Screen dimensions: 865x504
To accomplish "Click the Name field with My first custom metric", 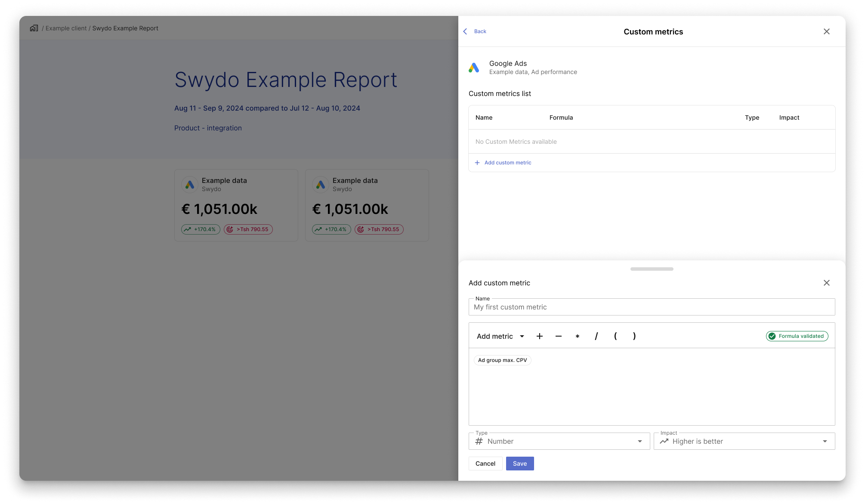I will (652, 307).
